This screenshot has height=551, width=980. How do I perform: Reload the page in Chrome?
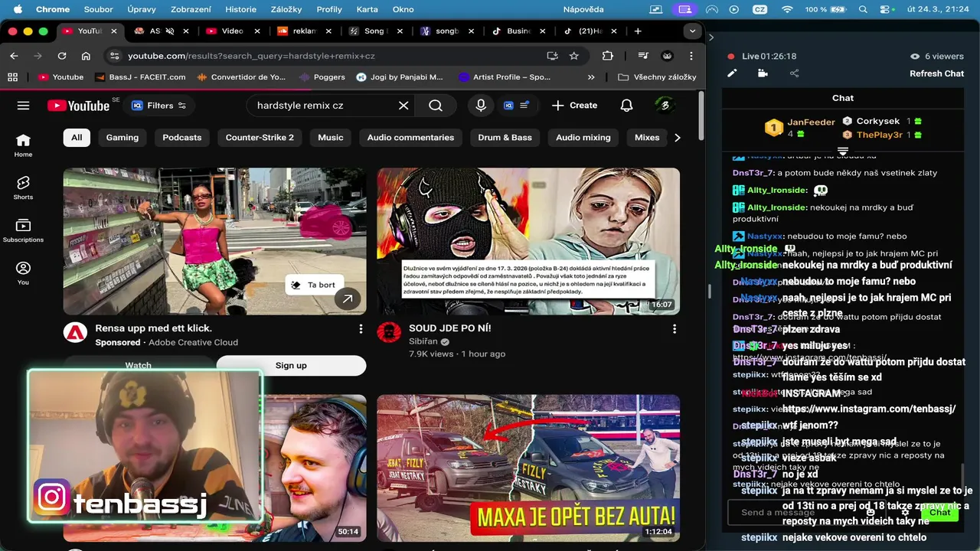62,56
